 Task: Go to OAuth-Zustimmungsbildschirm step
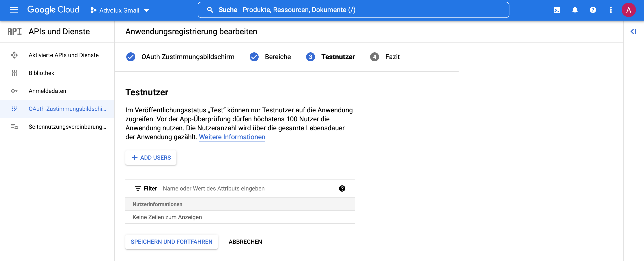[188, 57]
